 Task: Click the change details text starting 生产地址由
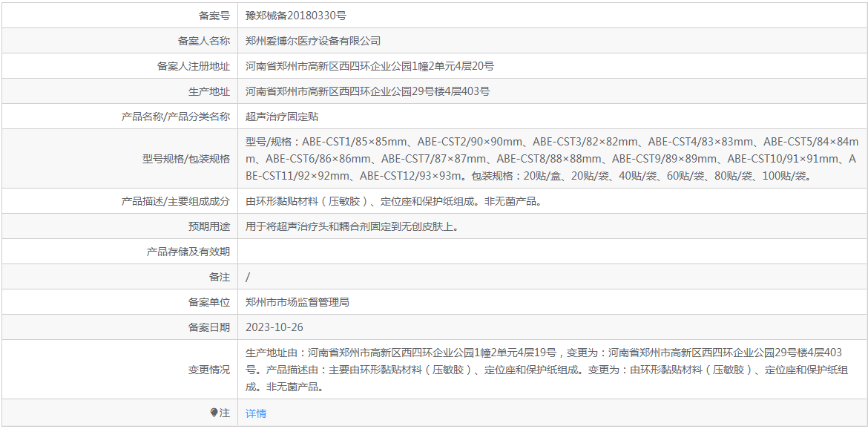(x=547, y=370)
